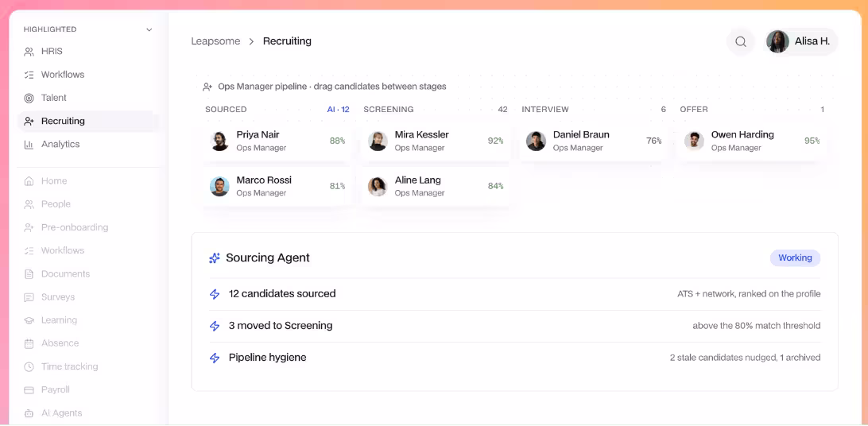Click the Home house icon
Viewport: 868px width, 426px height.
coord(29,181)
